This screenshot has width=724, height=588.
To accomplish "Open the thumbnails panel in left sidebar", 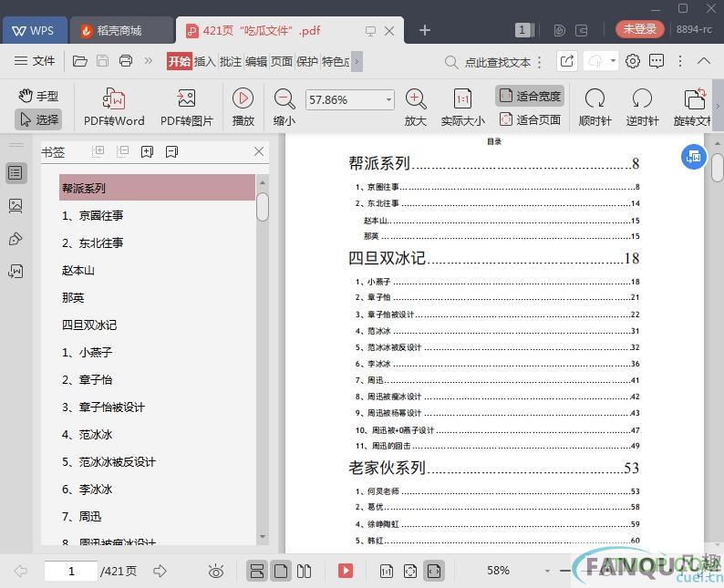I will point(16,206).
